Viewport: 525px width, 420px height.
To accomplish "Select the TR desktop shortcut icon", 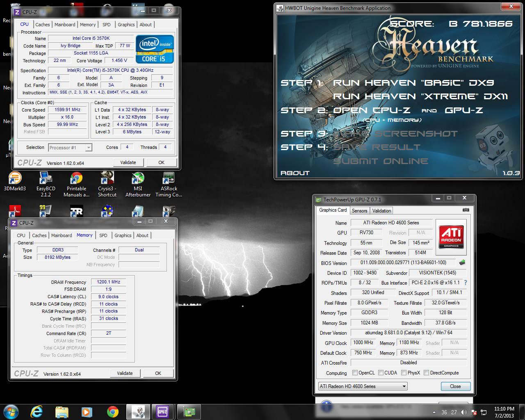I will click(76, 211).
